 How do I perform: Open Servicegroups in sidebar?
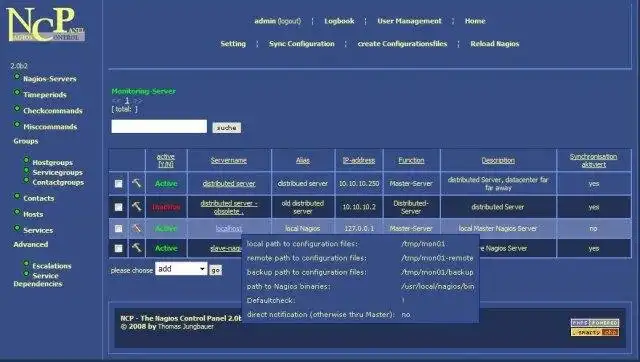pyautogui.click(x=58, y=173)
